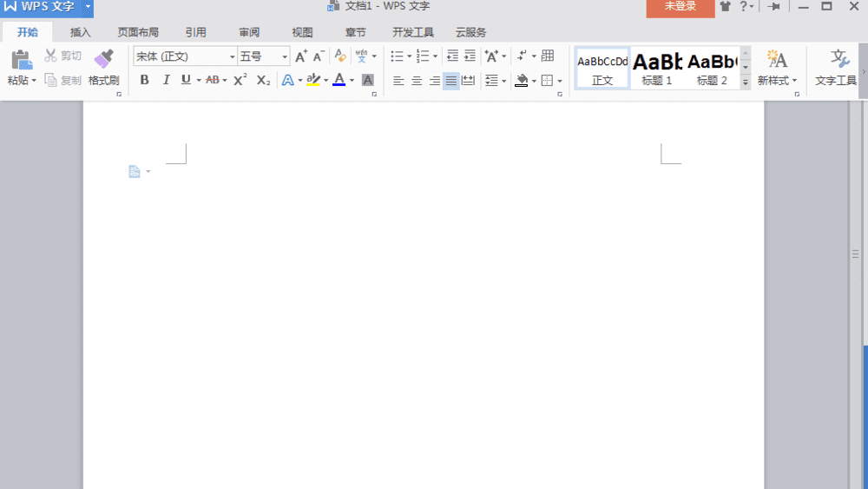Screen dimensions: 868x489
Task: Click the clear formatting eraser icon
Action: click(x=340, y=56)
